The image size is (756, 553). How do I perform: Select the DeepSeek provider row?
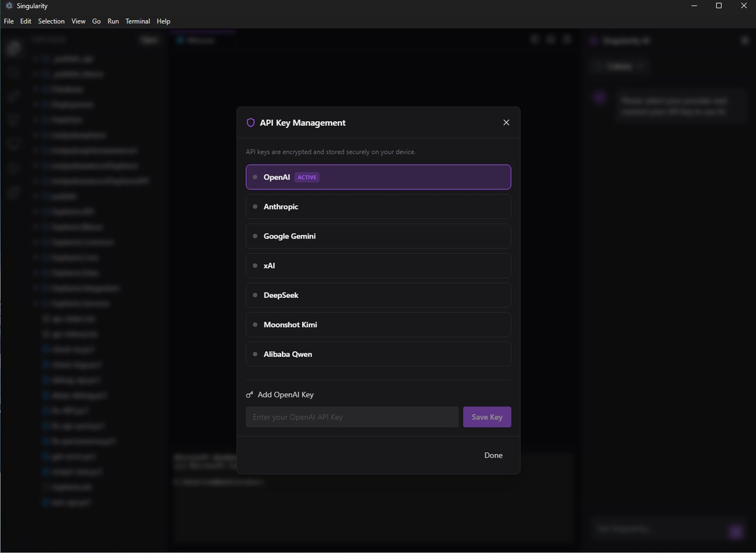point(378,294)
